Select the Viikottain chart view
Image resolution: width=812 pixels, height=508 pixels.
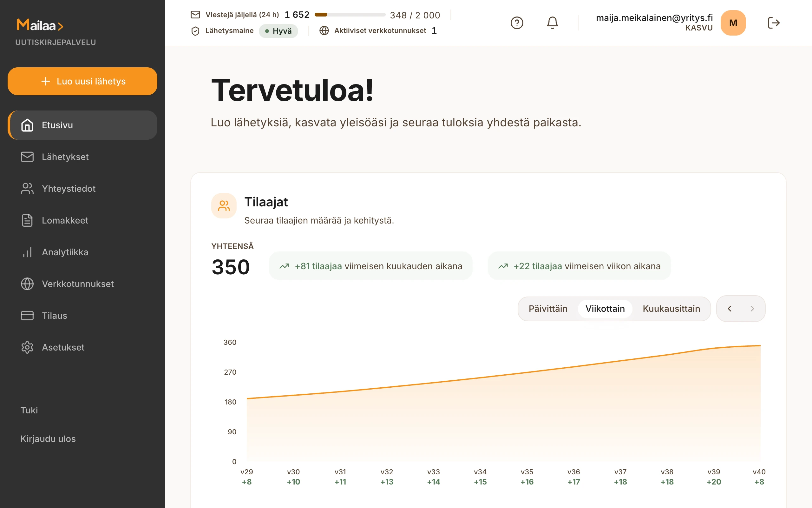tap(605, 308)
